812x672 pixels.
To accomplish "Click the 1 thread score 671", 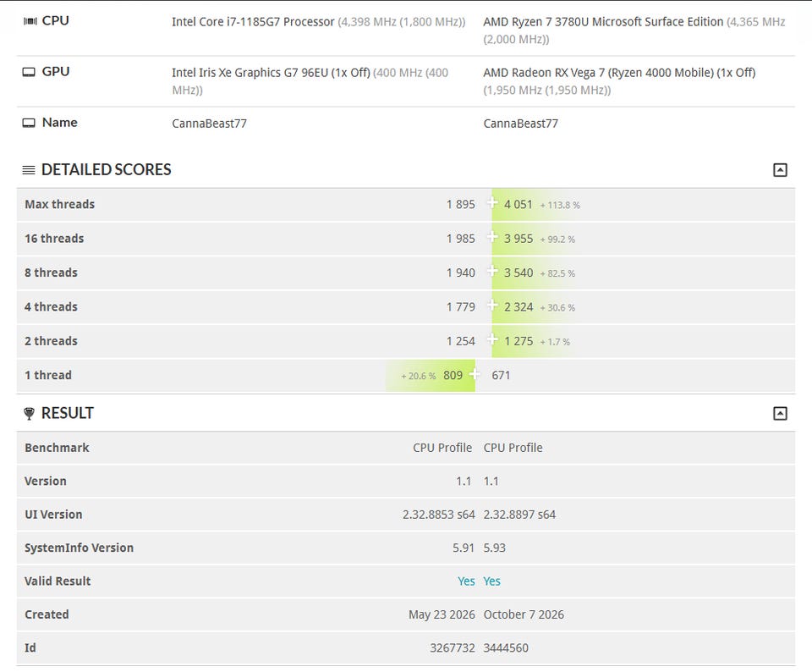I will click(501, 376).
